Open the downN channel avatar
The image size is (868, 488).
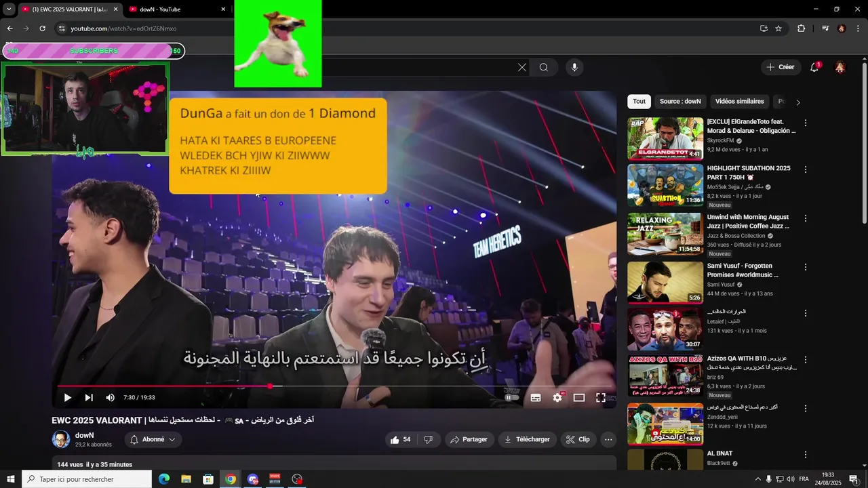coord(61,439)
